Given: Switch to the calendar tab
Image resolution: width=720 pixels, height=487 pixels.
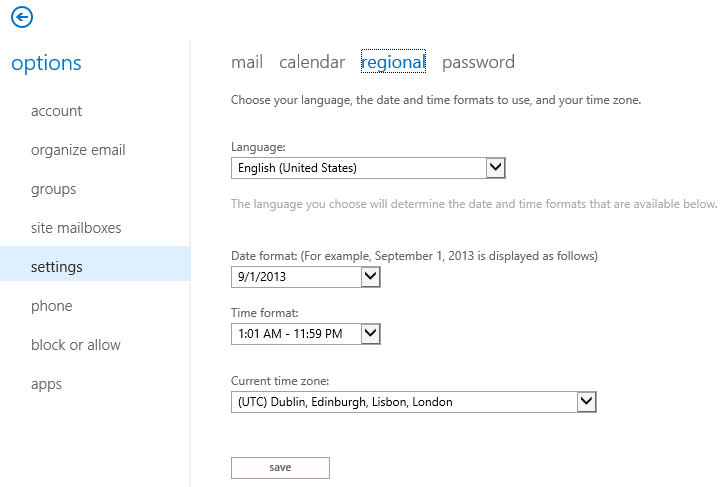Looking at the screenshot, I should 312,62.
